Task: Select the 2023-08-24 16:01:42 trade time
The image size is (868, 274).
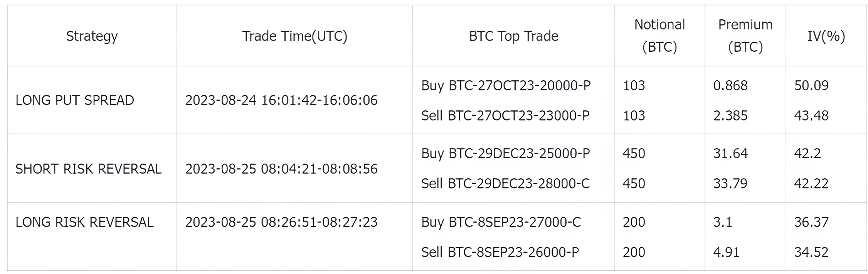Action: pos(281,100)
